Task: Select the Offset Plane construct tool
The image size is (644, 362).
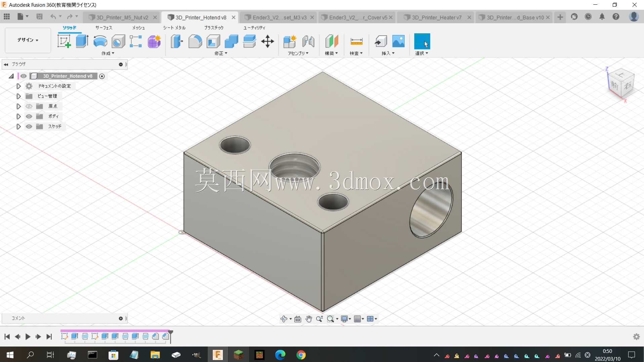Action: coord(331,41)
